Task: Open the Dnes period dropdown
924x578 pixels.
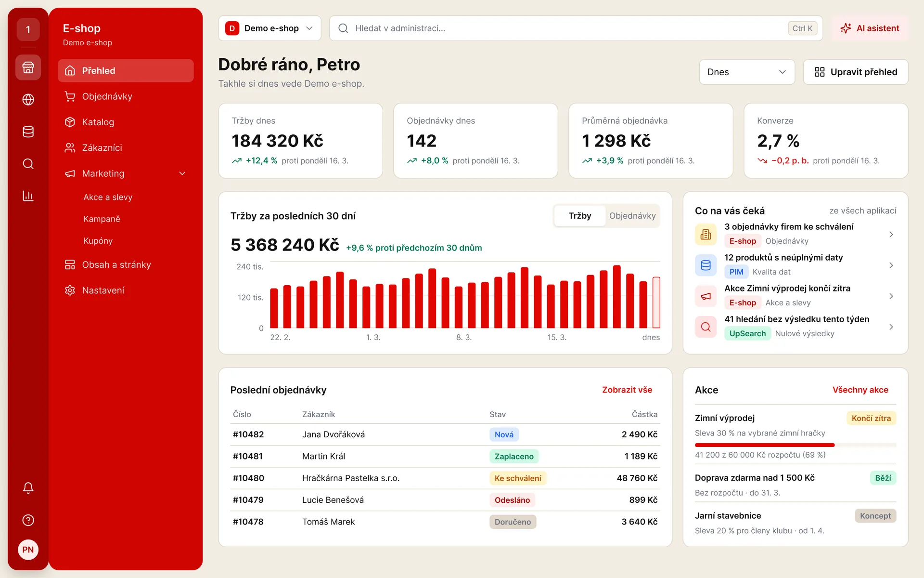Action: 746,72
